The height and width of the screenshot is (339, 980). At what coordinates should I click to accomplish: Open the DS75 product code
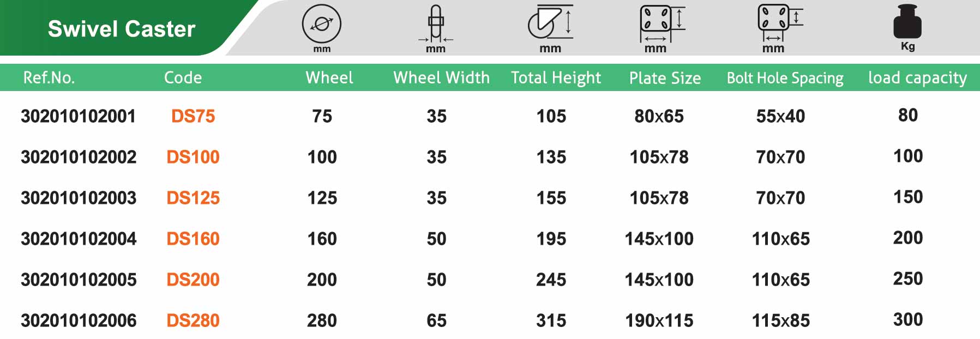(193, 116)
